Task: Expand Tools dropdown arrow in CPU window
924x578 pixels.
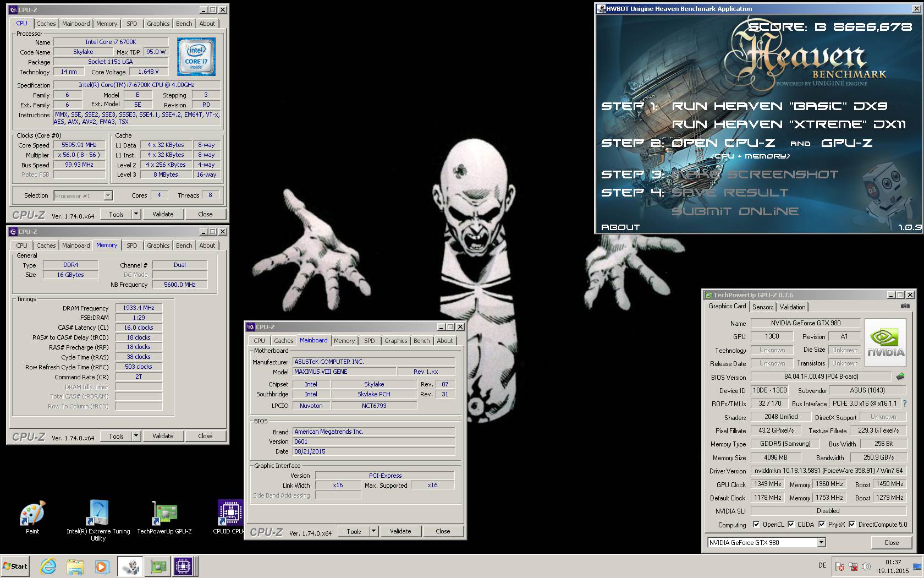Action: [x=136, y=214]
